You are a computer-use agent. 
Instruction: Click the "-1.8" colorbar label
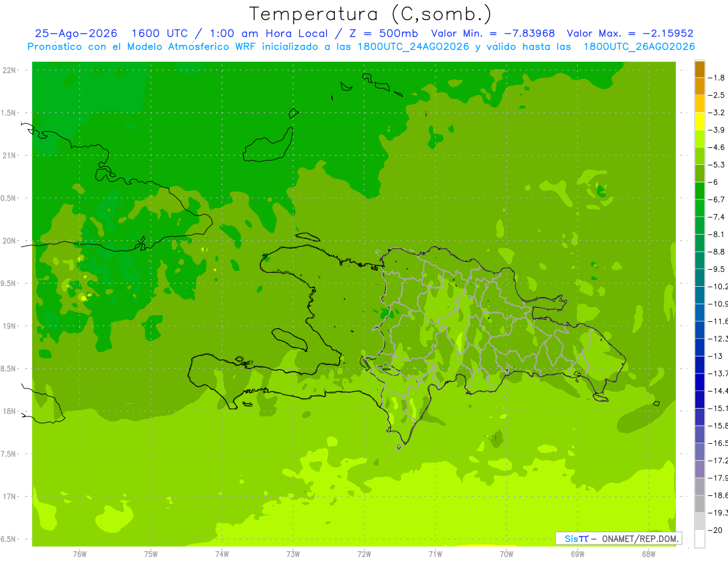pyautogui.click(x=716, y=78)
